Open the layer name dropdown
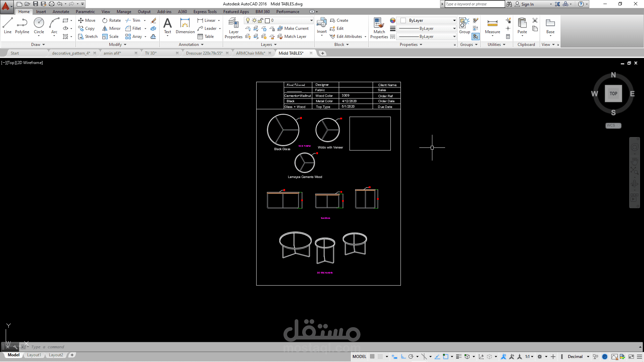Viewport: 644px width, 362px height. point(311,20)
